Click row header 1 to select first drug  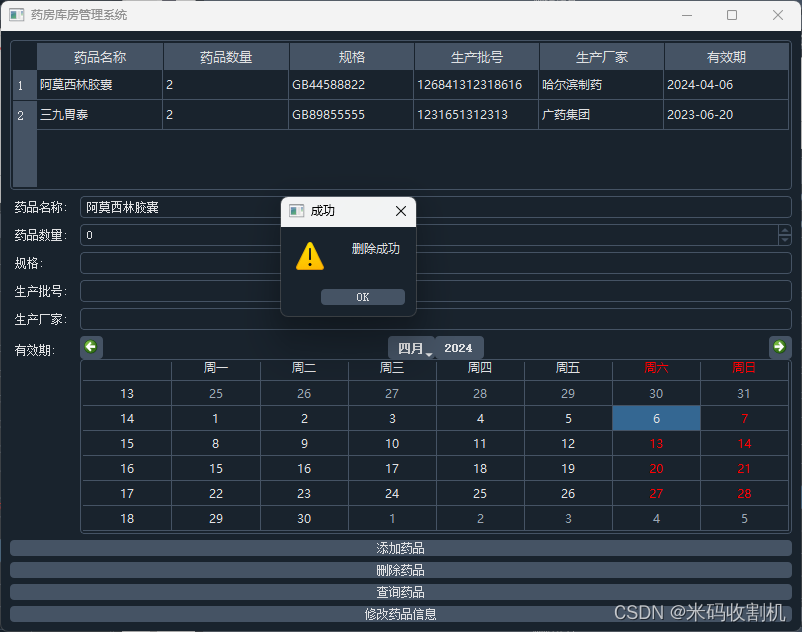tap(22, 86)
